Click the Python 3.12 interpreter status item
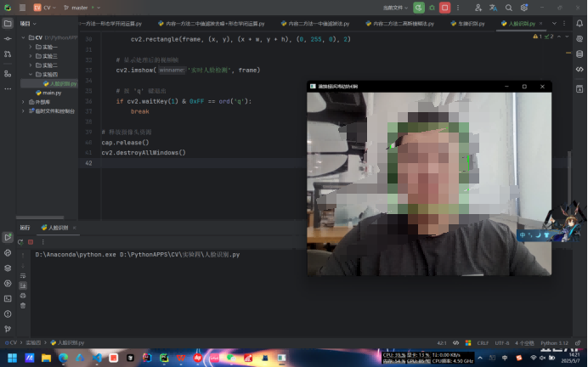588x367 pixels. coord(554,343)
